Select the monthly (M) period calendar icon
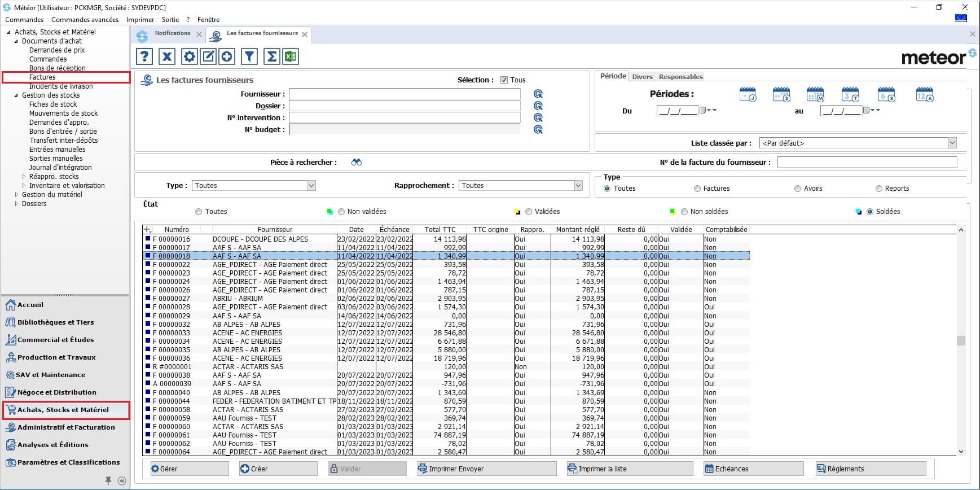Viewport: 980px width, 490px height. [815, 95]
